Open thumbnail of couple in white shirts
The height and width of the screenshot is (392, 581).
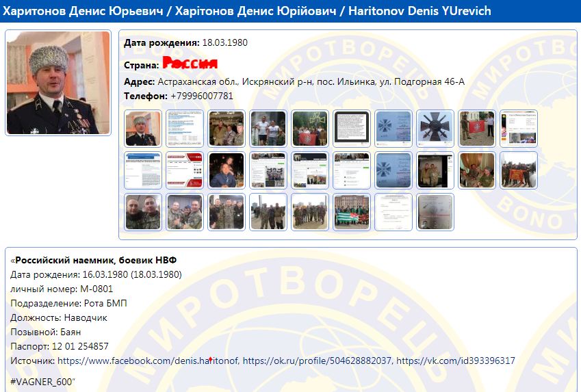268,129
